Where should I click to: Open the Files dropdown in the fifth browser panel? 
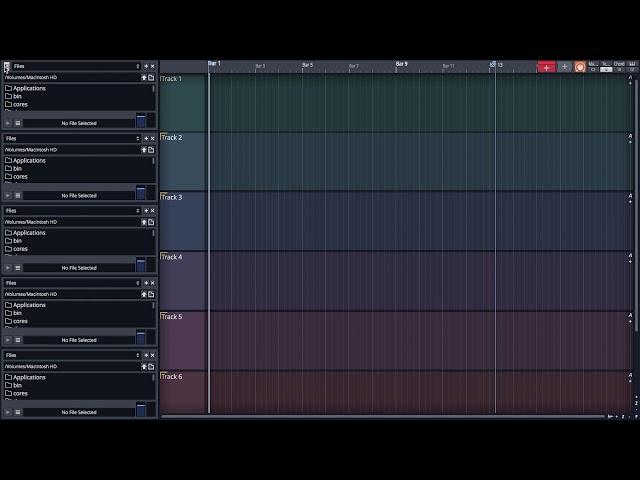click(x=72, y=355)
